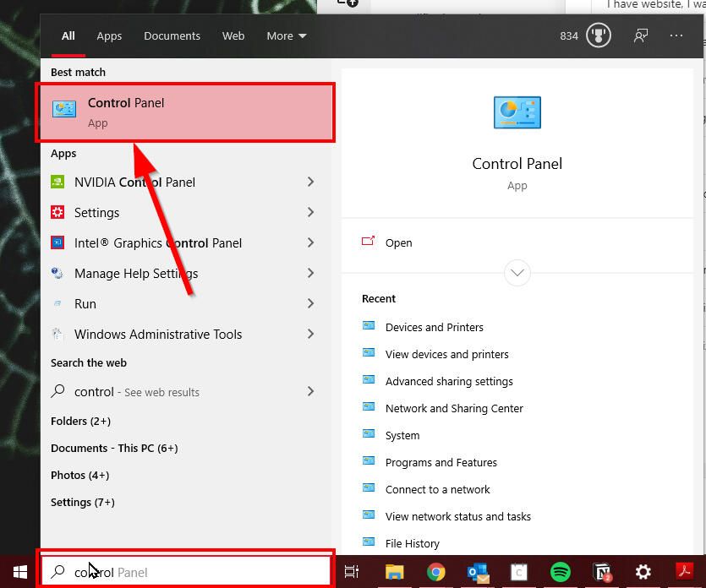Image resolution: width=706 pixels, height=588 pixels.
Task: Open Spotify from the taskbar
Action: click(560, 573)
